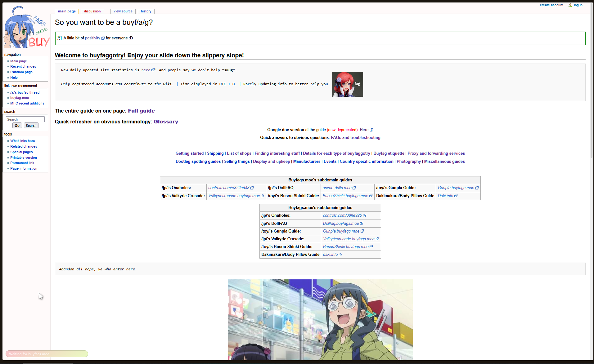The width and height of the screenshot is (594, 364).
Task: Focus the Search input field
Action: coord(25,119)
